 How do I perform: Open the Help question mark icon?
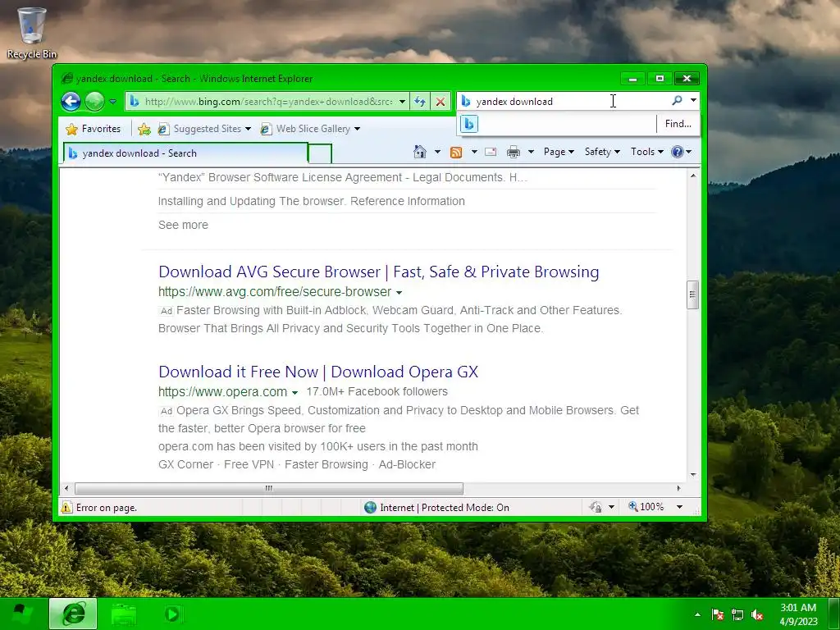pyautogui.click(x=681, y=152)
